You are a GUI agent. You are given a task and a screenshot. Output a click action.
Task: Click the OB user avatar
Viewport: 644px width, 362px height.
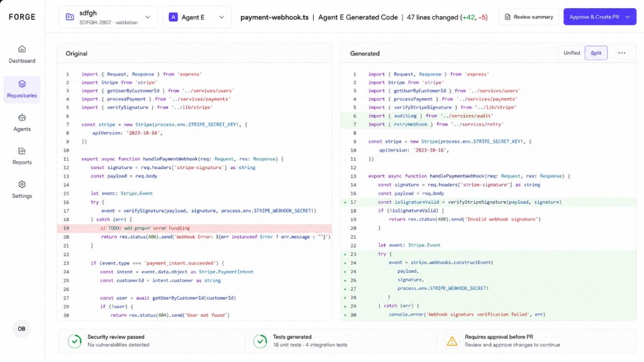(21, 329)
